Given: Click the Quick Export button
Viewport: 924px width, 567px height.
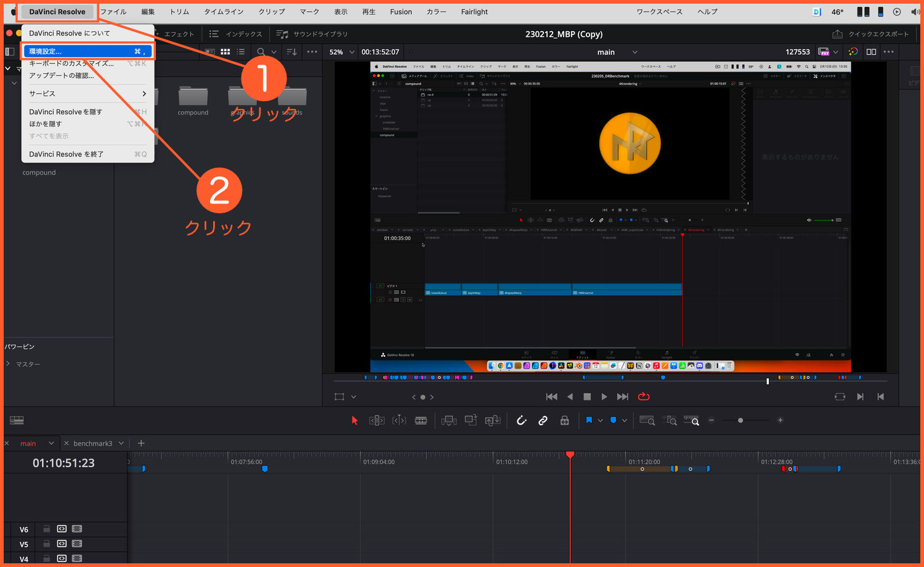Looking at the screenshot, I should [x=870, y=34].
